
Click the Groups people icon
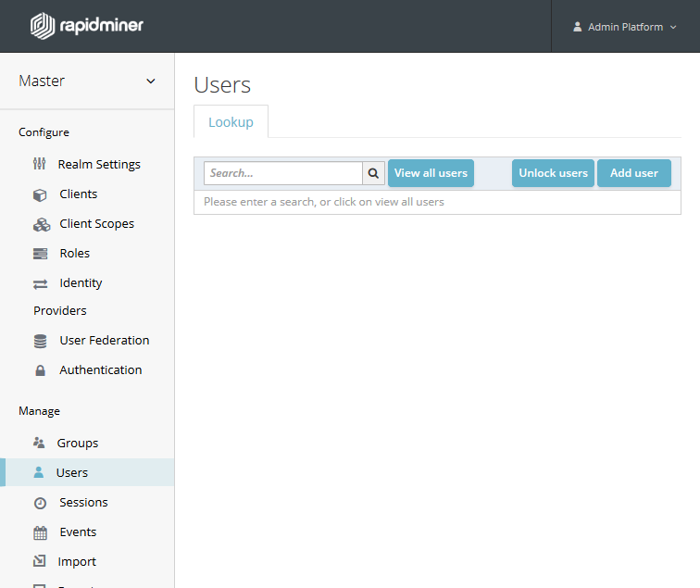click(39, 444)
